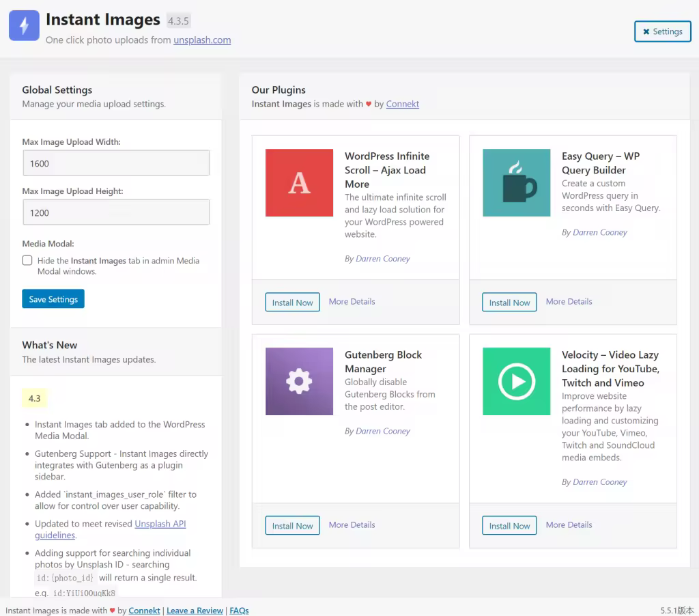Open the Connekt link under Our Plugins

(402, 104)
